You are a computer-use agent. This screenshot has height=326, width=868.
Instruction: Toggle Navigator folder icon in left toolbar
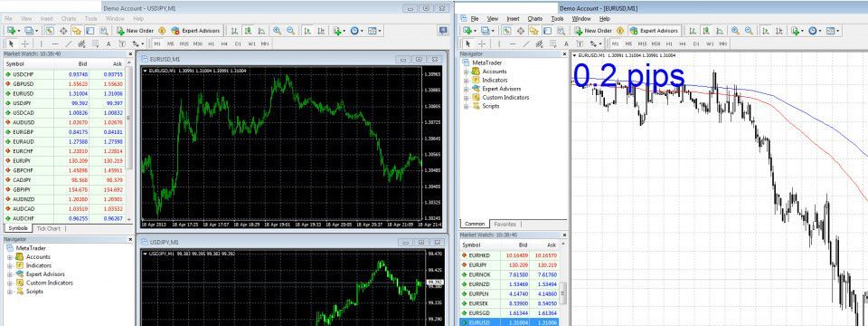tap(77, 31)
